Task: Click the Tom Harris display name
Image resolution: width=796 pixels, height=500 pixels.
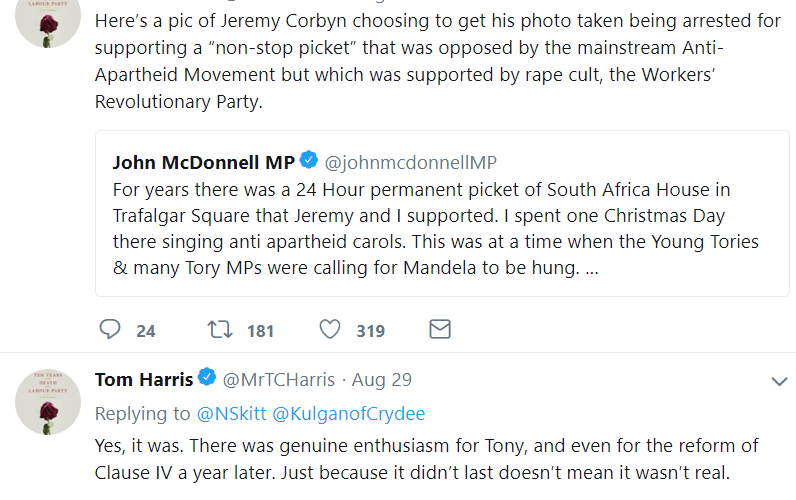Action: (143, 380)
